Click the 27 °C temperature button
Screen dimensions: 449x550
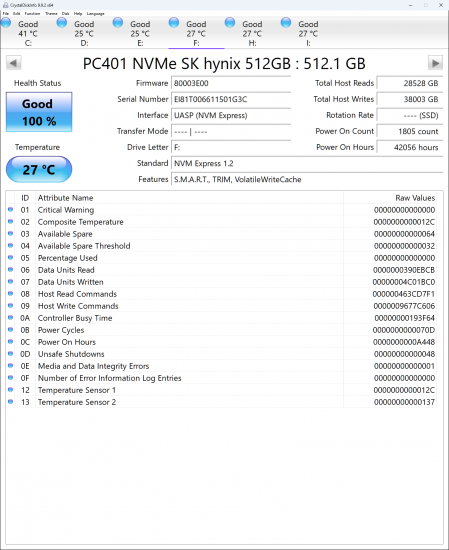tap(39, 170)
